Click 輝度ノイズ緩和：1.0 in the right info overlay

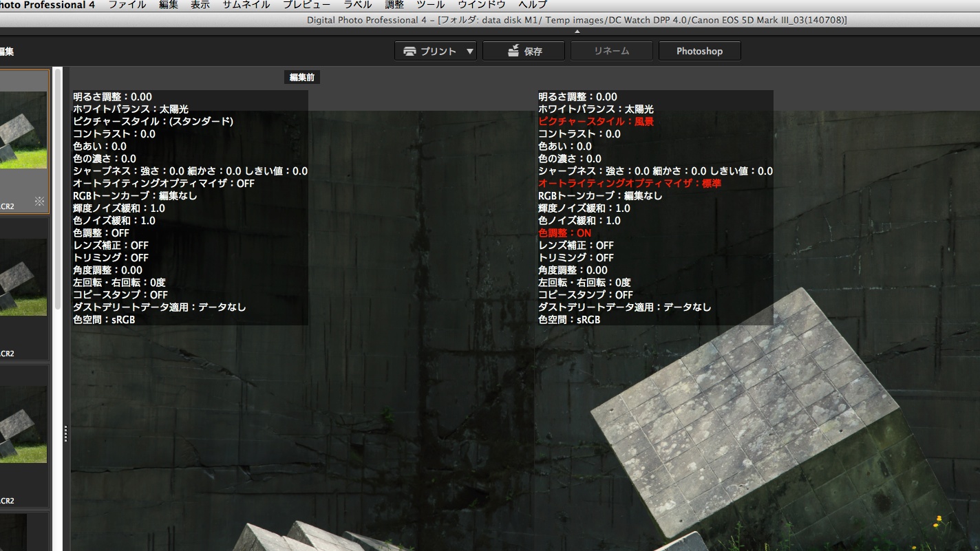[584, 208]
